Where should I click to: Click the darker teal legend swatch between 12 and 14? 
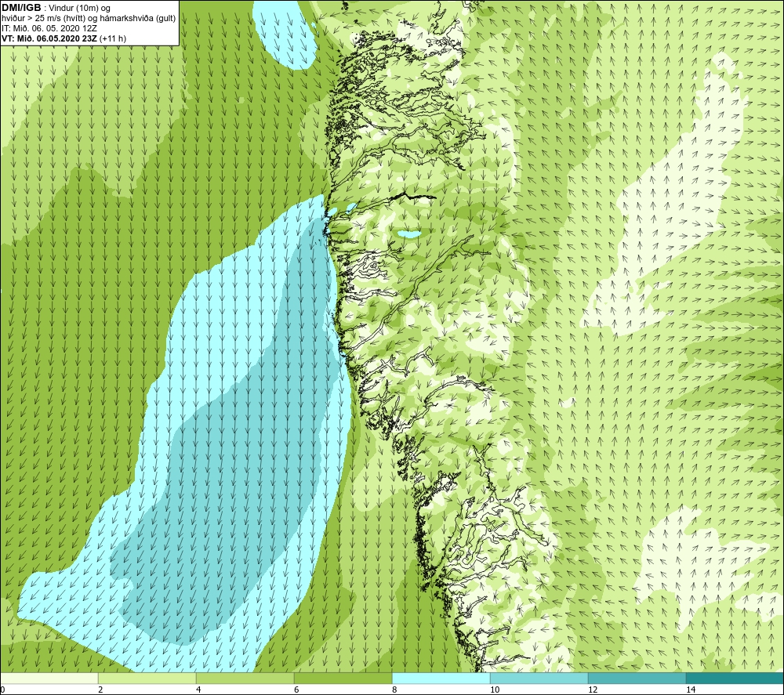pos(637,678)
